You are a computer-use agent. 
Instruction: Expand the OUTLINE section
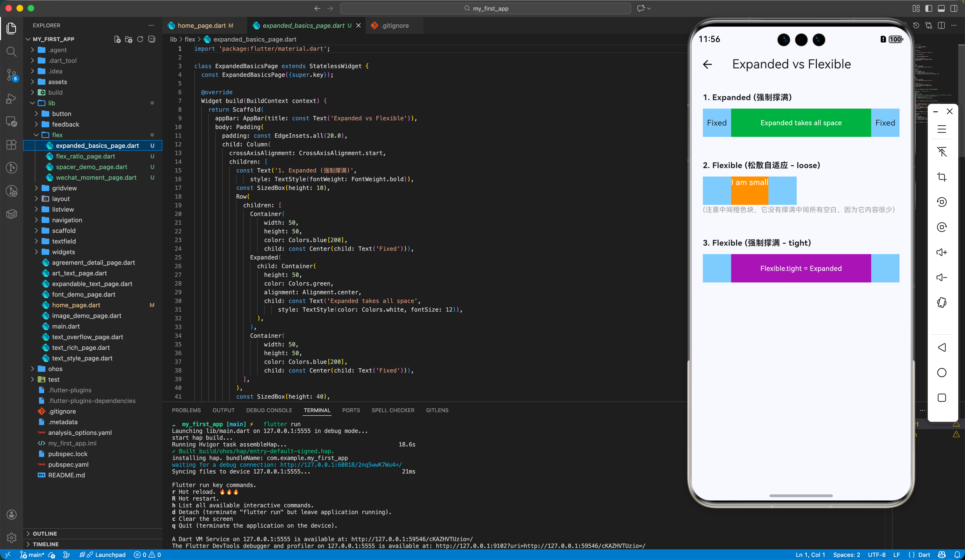45,533
